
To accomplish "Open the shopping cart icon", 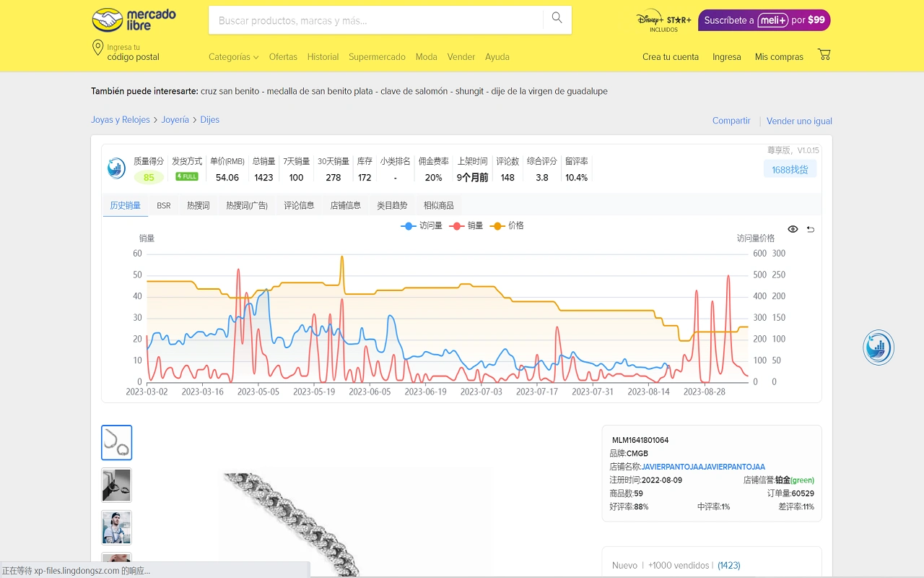I will (x=824, y=55).
